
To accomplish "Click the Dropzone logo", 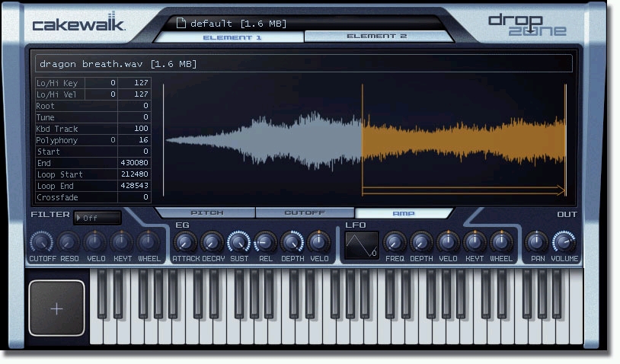I will 528,25.
